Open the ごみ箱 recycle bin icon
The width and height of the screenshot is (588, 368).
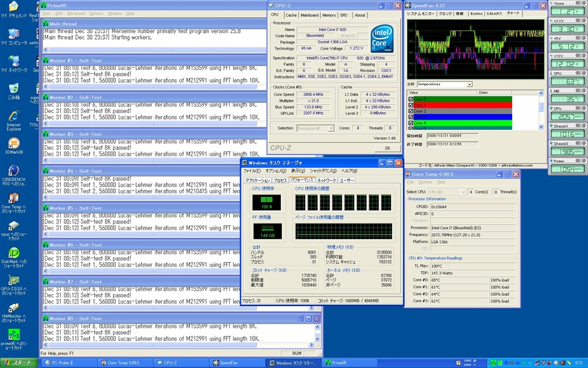pyautogui.click(x=14, y=89)
